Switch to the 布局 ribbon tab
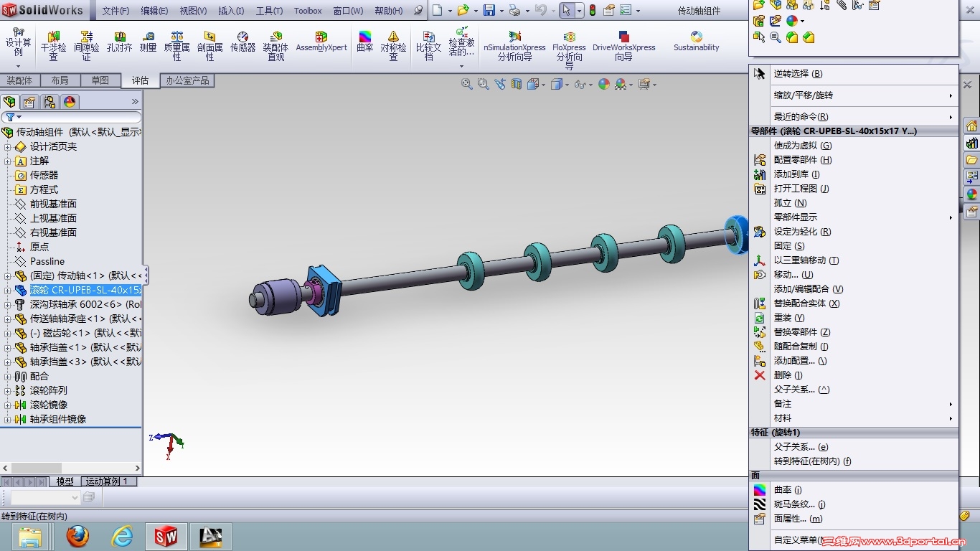 [x=60, y=80]
